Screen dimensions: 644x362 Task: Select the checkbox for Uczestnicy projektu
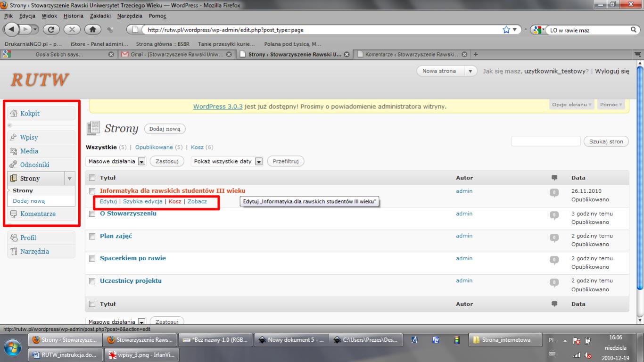92,281
